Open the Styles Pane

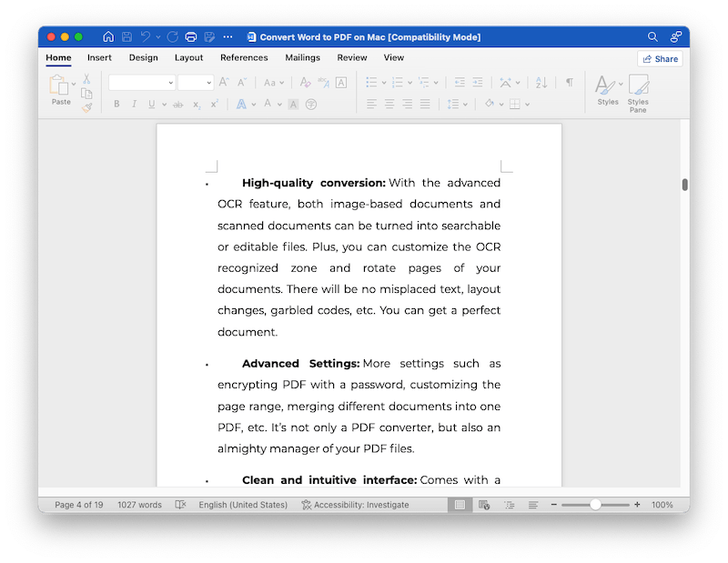click(x=638, y=92)
